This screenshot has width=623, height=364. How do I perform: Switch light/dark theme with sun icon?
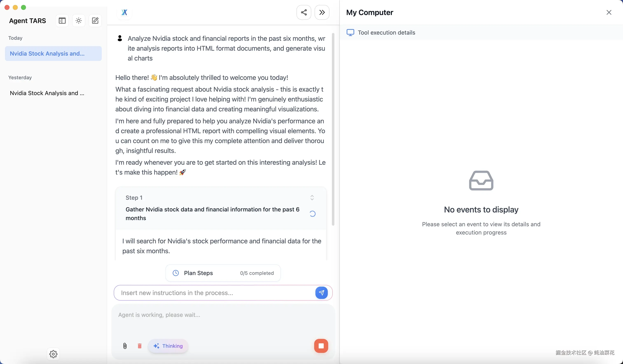click(x=79, y=21)
